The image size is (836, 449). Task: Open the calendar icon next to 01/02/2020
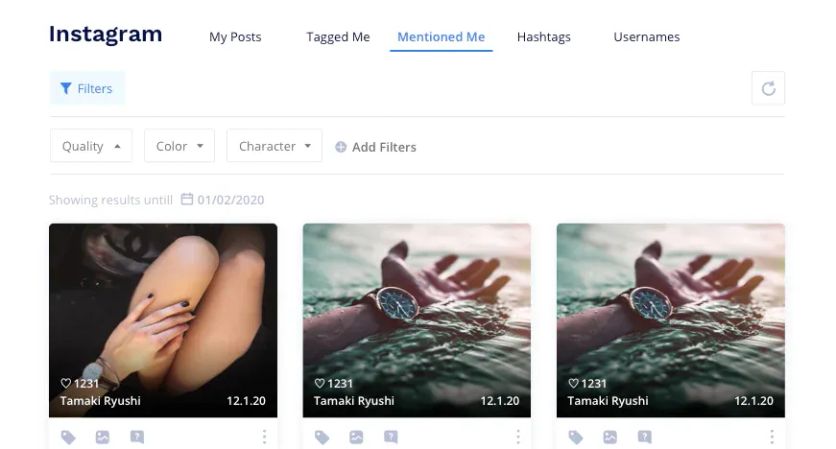[187, 199]
